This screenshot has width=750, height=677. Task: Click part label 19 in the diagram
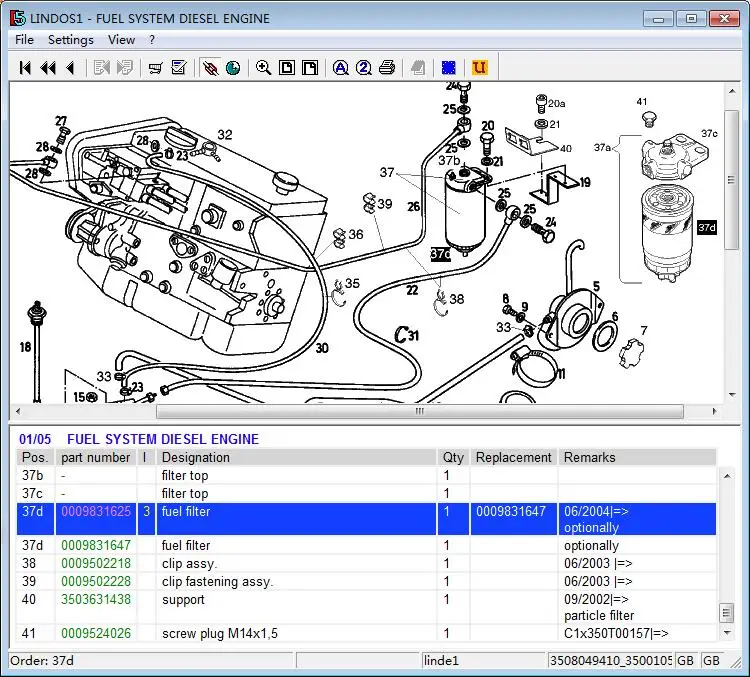tap(585, 182)
